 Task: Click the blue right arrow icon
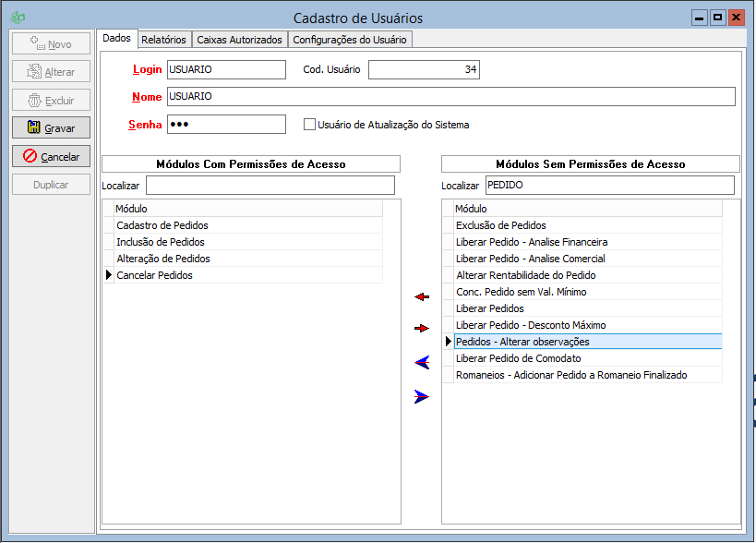tap(422, 396)
